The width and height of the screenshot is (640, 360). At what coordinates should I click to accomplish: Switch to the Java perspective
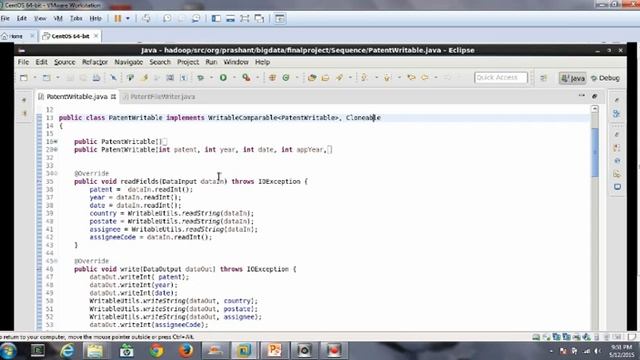click(573, 78)
